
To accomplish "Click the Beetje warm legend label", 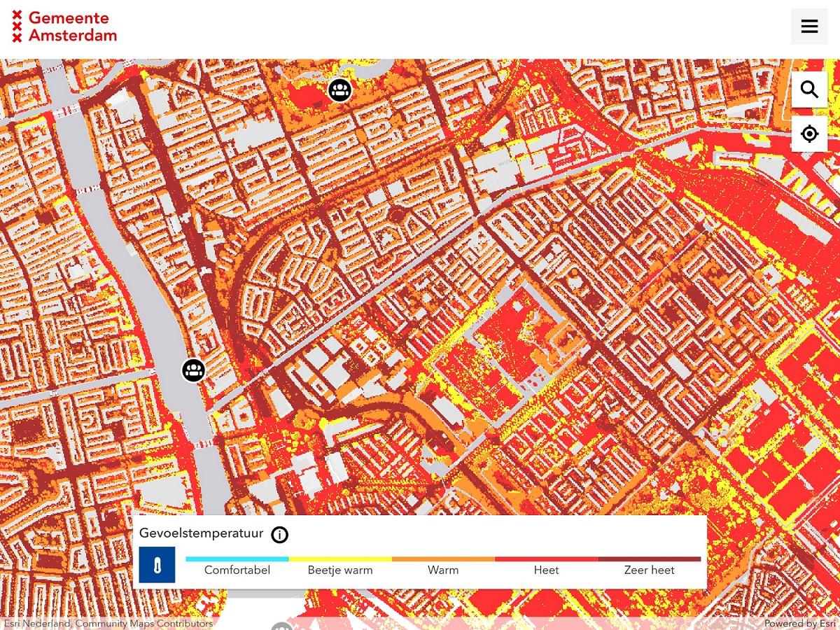I will tap(340, 570).
